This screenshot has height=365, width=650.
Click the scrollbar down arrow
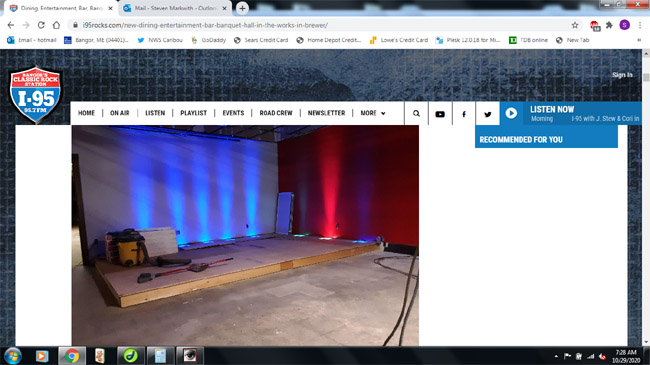(x=646, y=343)
